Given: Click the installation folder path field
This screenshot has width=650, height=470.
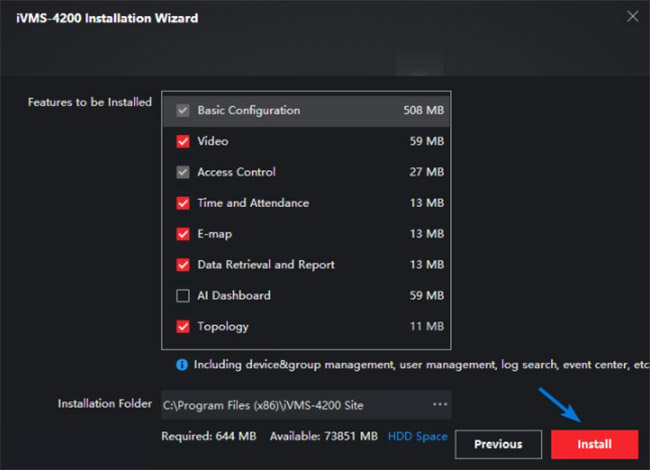Looking at the screenshot, I should [306, 405].
